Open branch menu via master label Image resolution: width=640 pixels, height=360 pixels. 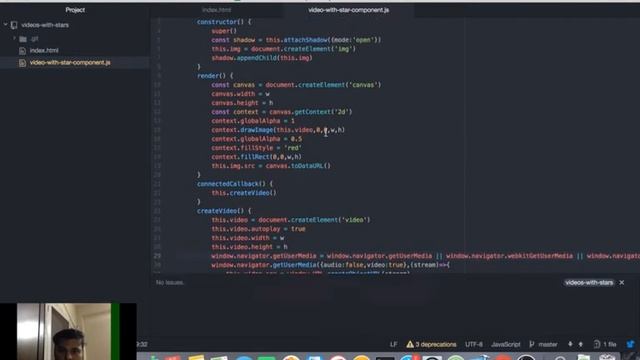[548, 344]
